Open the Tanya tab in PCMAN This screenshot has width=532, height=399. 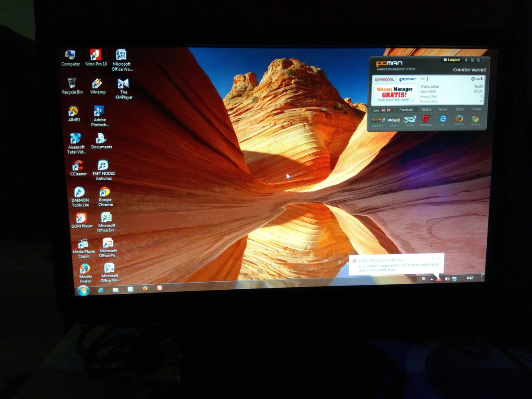[x=443, y=109]
